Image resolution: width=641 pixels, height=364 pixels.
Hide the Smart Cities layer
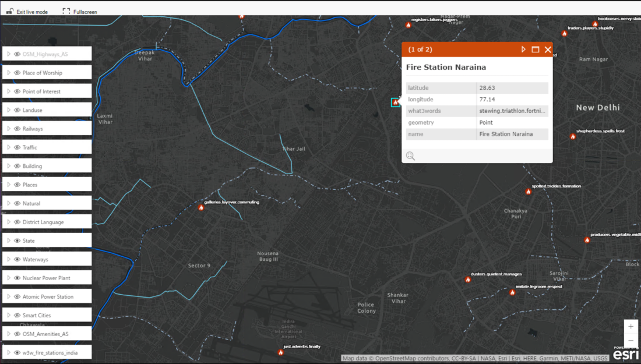17,316
